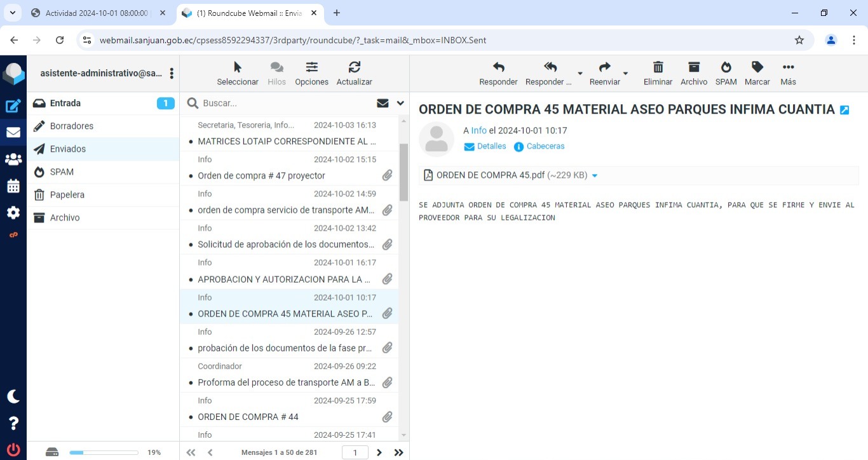868x460 pixels.
Task: Open the Borradores folder
Action: point(72,126)
